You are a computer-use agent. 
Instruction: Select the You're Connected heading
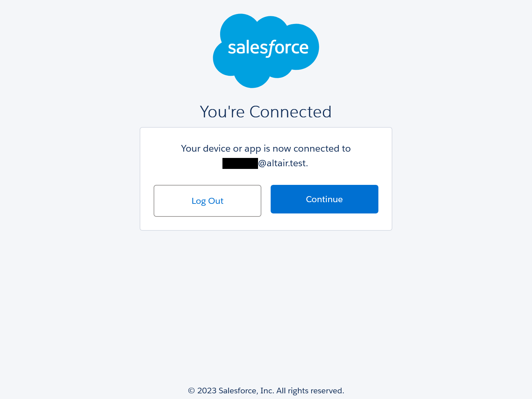(x=266, y=112)
